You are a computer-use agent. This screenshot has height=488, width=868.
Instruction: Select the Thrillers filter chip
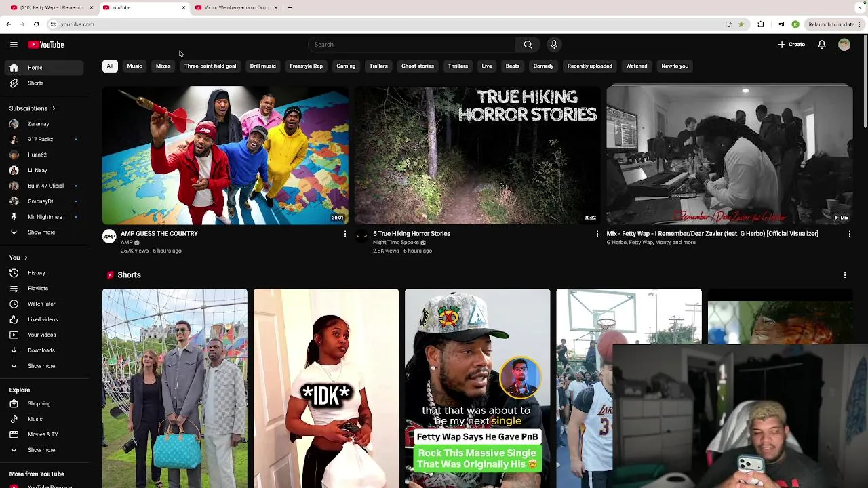click(x=458, y=66)
